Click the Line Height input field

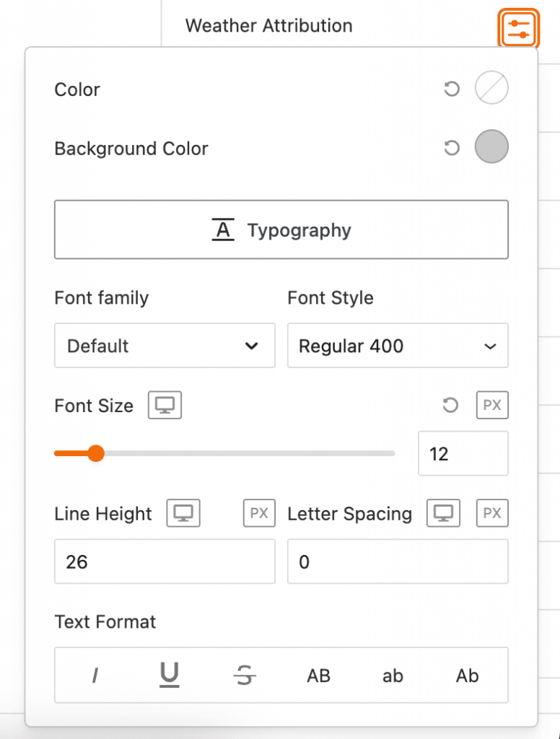(x=165, y=561)
